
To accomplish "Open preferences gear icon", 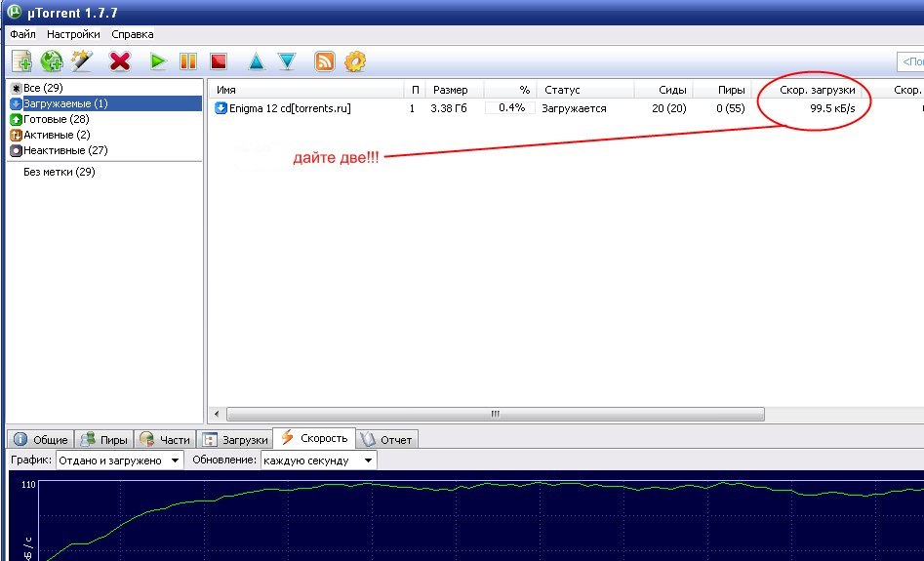I will point(355,61).
